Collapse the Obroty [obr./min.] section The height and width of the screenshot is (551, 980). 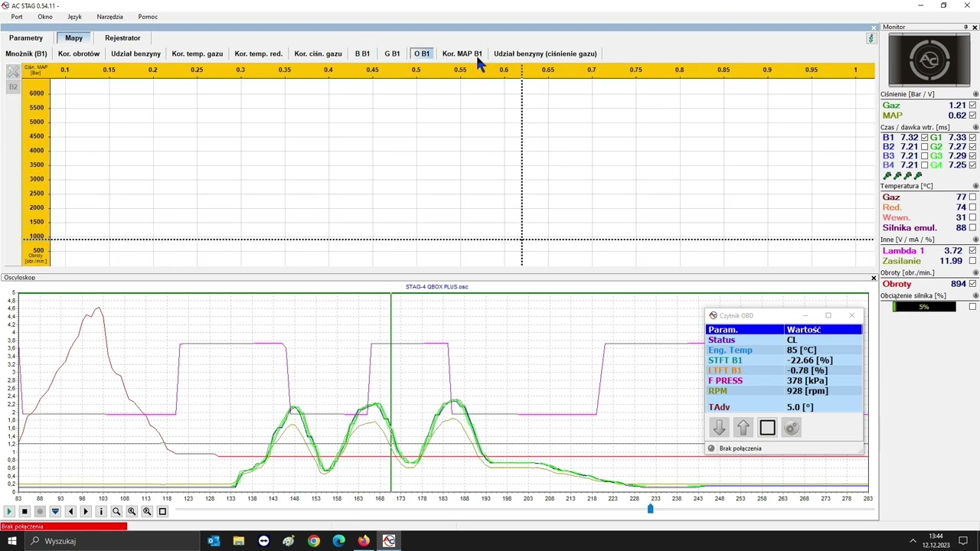tap(975, 272)
